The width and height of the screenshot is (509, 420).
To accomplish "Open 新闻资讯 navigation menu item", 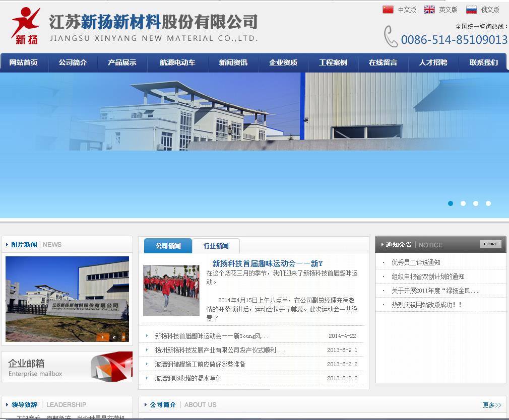I will point(233,62).
